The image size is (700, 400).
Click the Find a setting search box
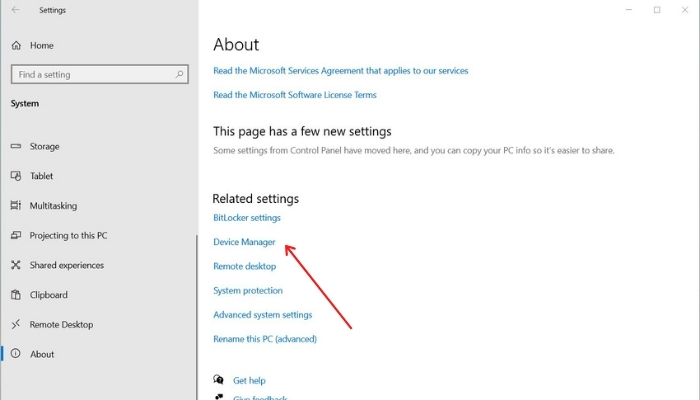click(x=100, y=74)
